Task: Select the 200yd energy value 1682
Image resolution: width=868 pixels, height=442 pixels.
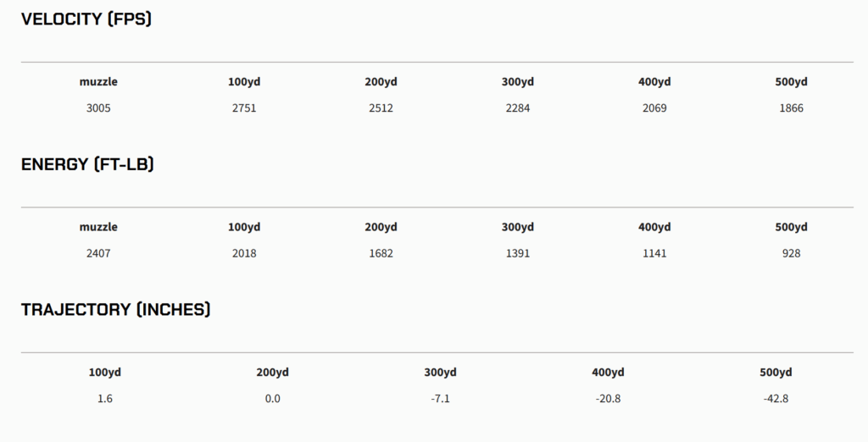Action: (381, 253)
